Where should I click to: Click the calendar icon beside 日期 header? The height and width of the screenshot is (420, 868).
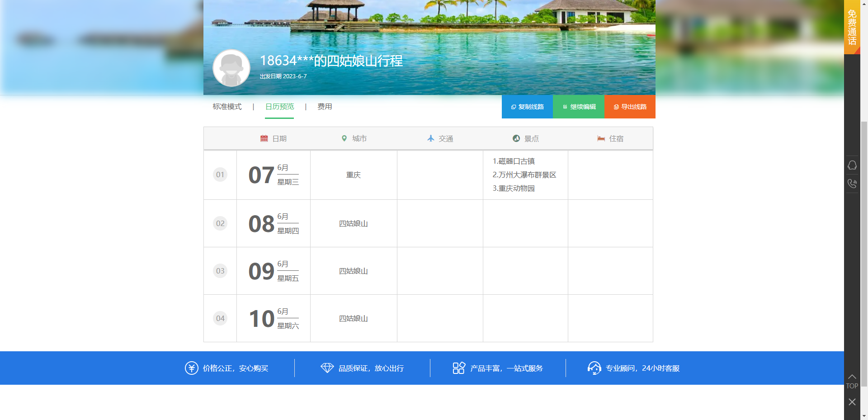(264, 138)
